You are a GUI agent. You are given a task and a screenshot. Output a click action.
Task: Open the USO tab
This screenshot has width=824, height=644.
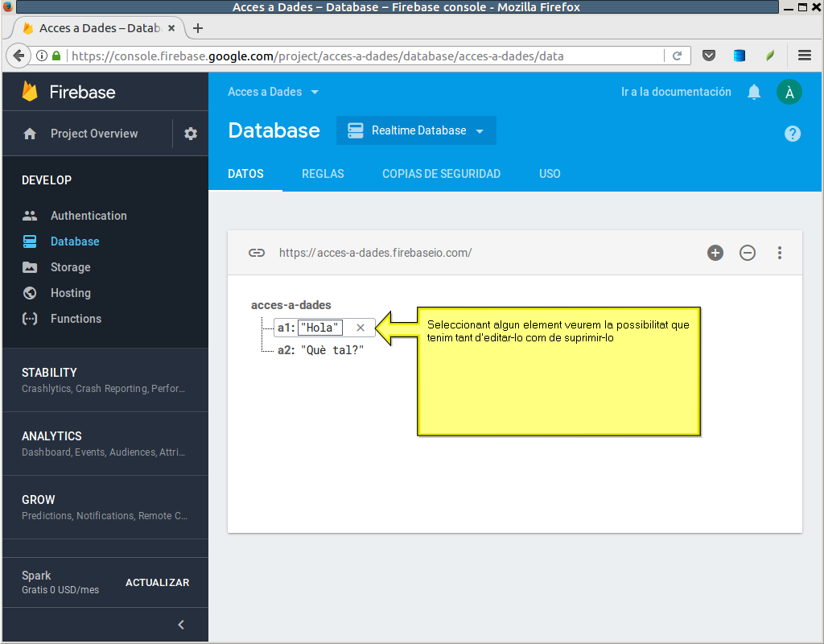[x=550, y=174]
